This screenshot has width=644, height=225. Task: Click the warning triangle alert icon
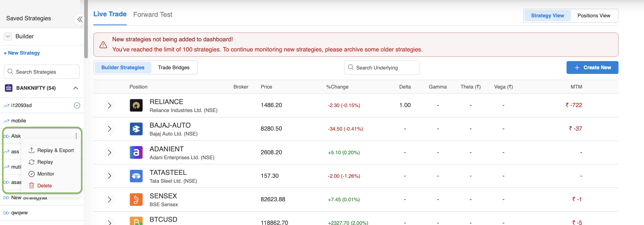[103, 45]
